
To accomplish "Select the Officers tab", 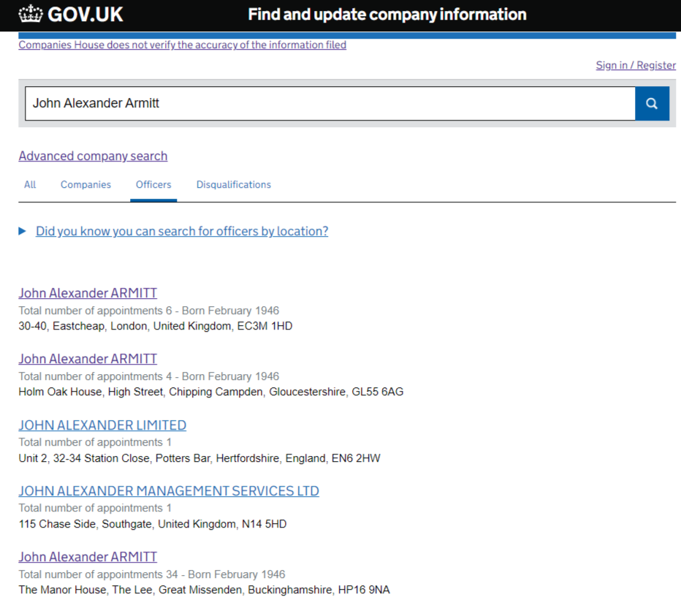I will click(153, 185).
